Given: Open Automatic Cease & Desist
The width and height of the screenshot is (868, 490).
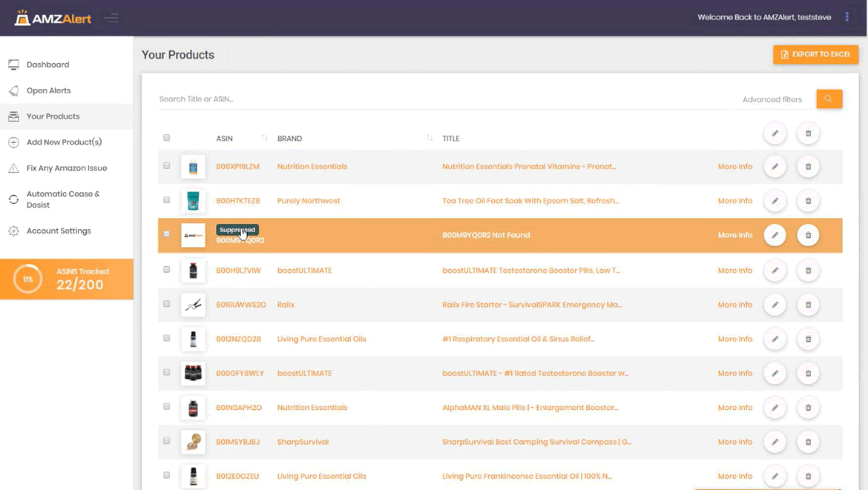Looking at the screenshot, I should pyautogui.click(x=67, y=199).
